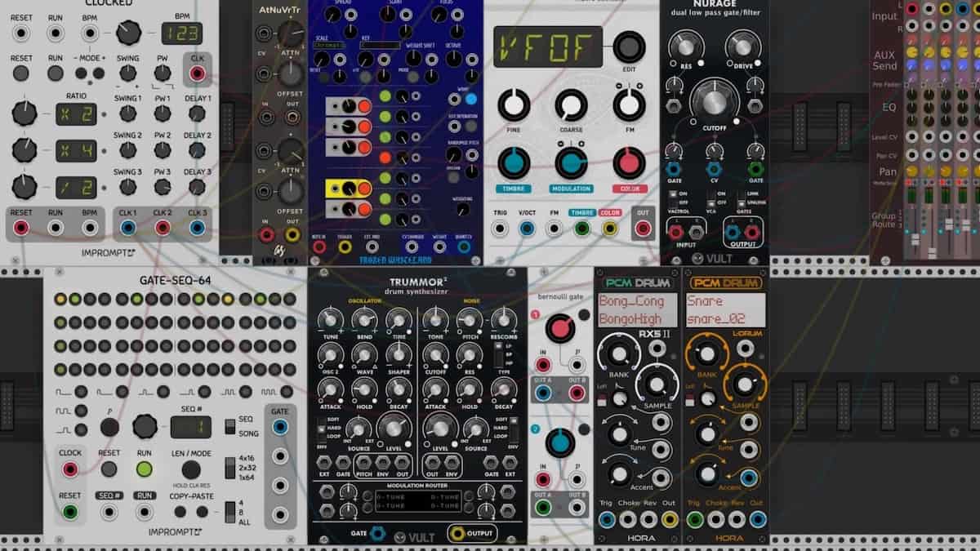Click the yellow OUT jack on AtNuVrTr
The image size is (980, 551).
click(292, 237)
